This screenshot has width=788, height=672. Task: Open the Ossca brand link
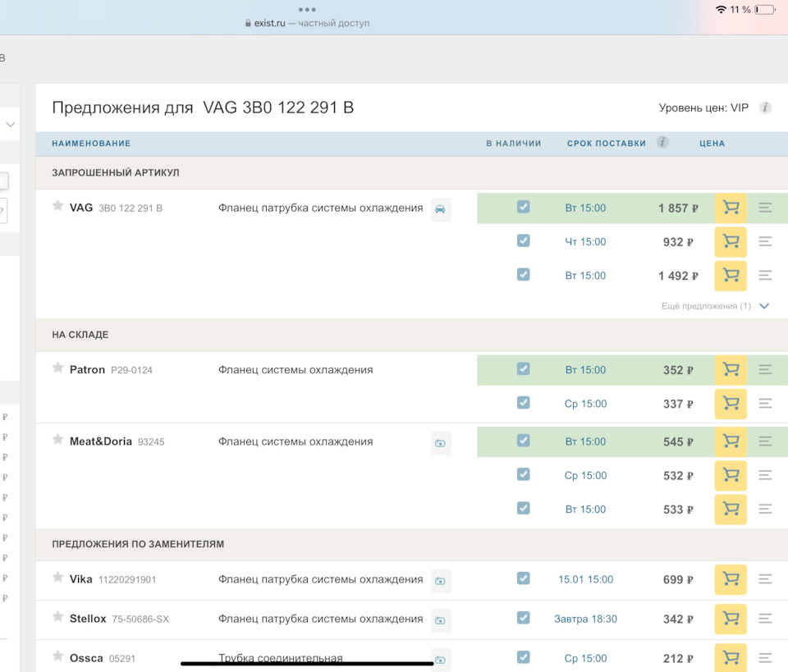pos(86,658)
